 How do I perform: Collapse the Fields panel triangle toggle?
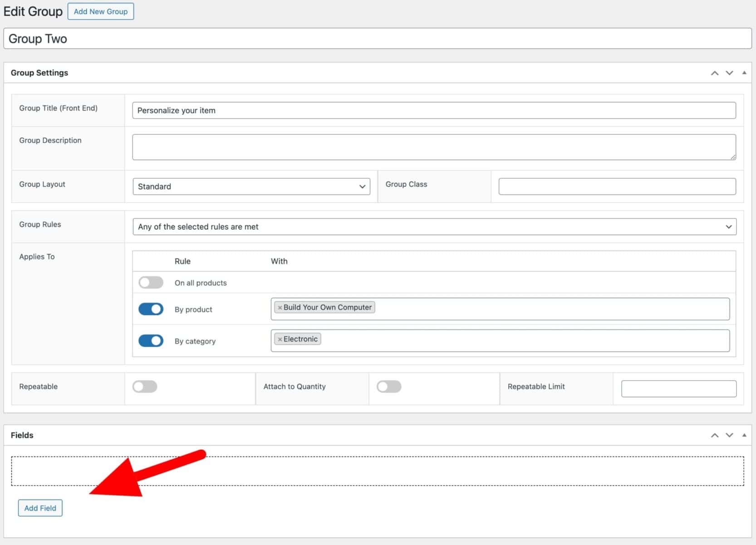pos(744,435)
